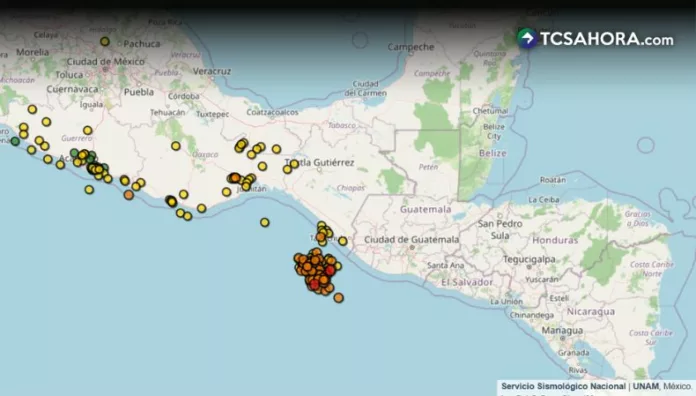Click the La Ceiba label
696x396 pixels.
point(544,200)
